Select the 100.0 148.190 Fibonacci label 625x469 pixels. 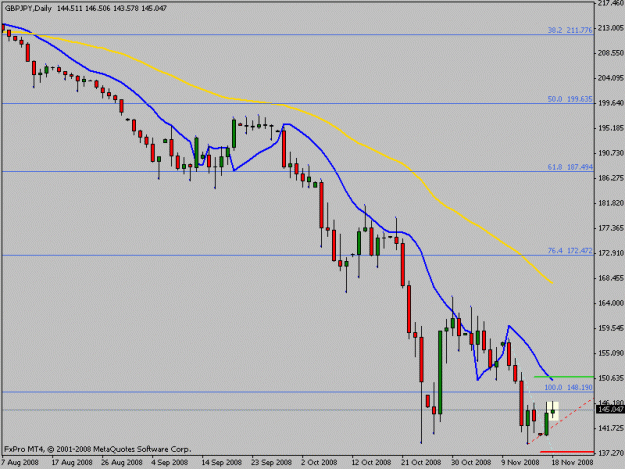tap(568, 387)
